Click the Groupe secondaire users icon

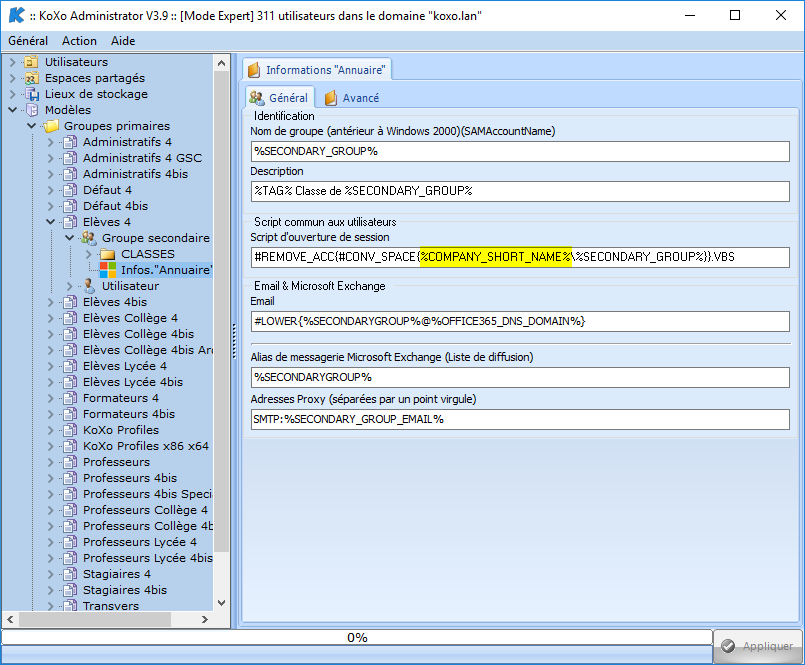(x=89, y=238)
